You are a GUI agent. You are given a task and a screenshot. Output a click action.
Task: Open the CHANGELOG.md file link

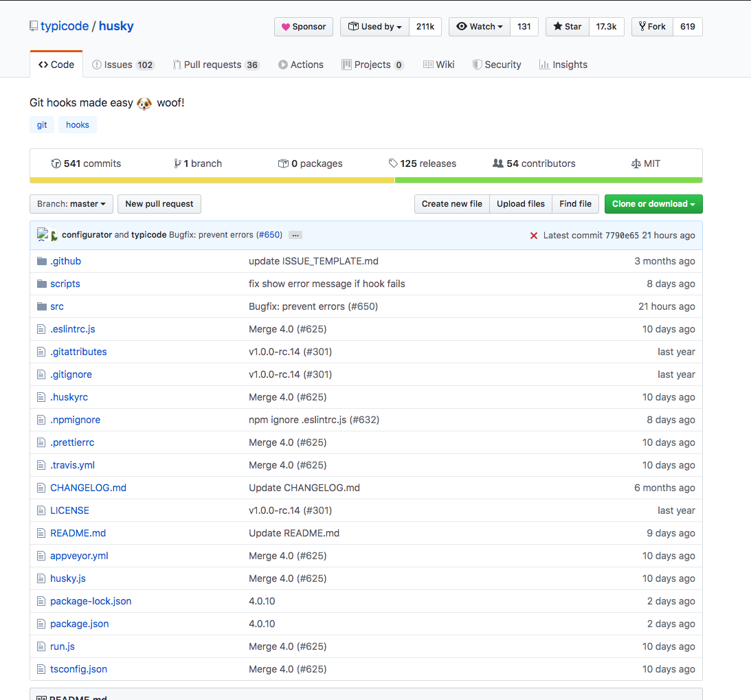tap(89, 487)
